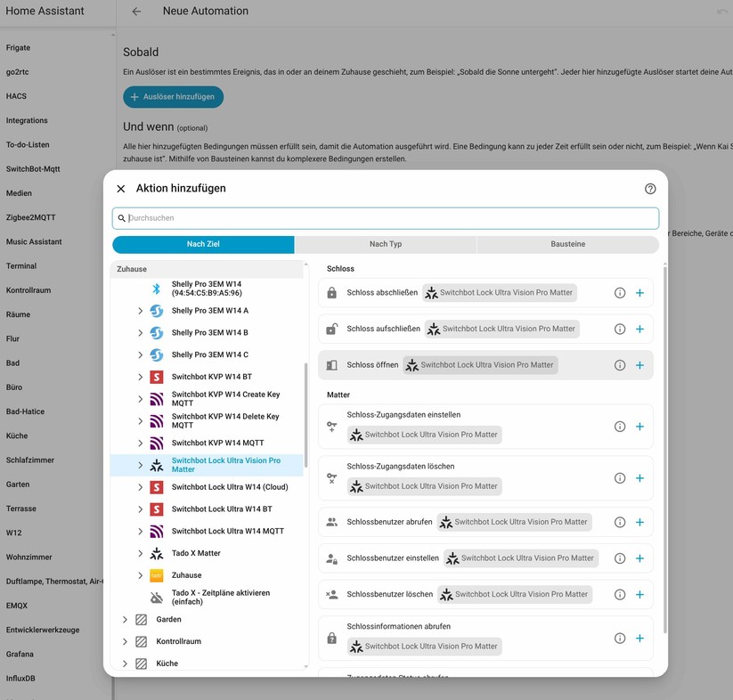This screenshot has height=700, width=733.
Task: Add the Schloss abschließen action with plus
Action: coord(639,293)
